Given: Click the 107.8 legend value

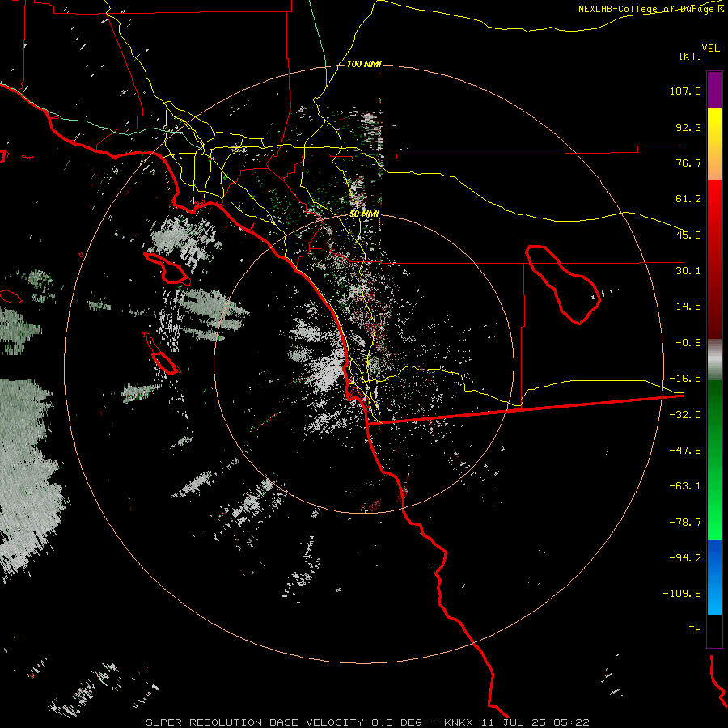Looking at the screenshot, I should pos(685,91).
